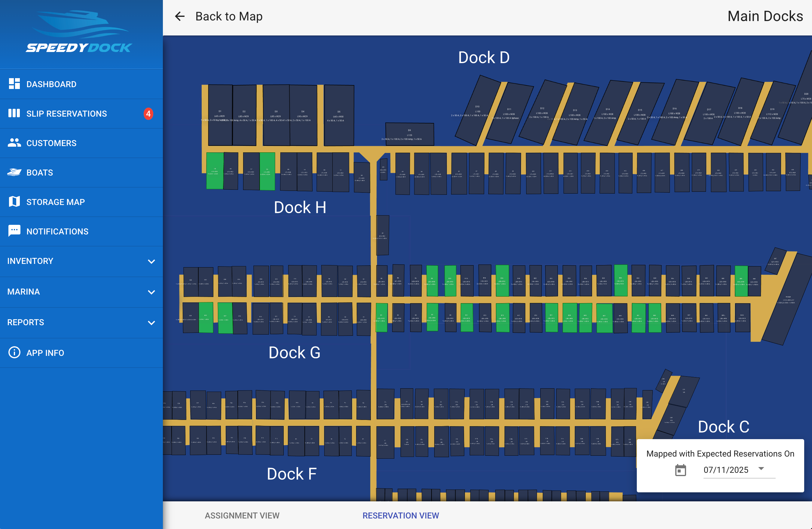
Task: Click the Dock D label
Action: tap(484, 57)
